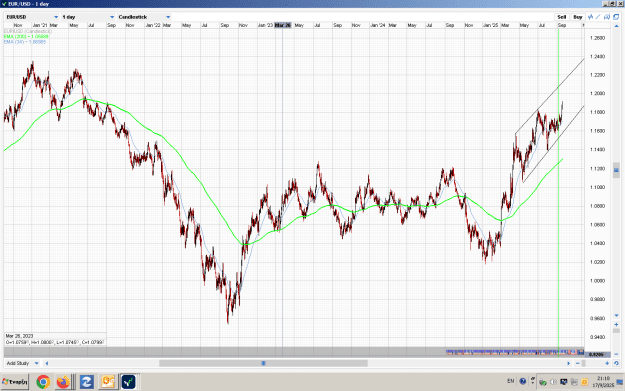Open the EUR/USD symbol dropdown
This screenshot has height=391, width=625.
(32, 17)
